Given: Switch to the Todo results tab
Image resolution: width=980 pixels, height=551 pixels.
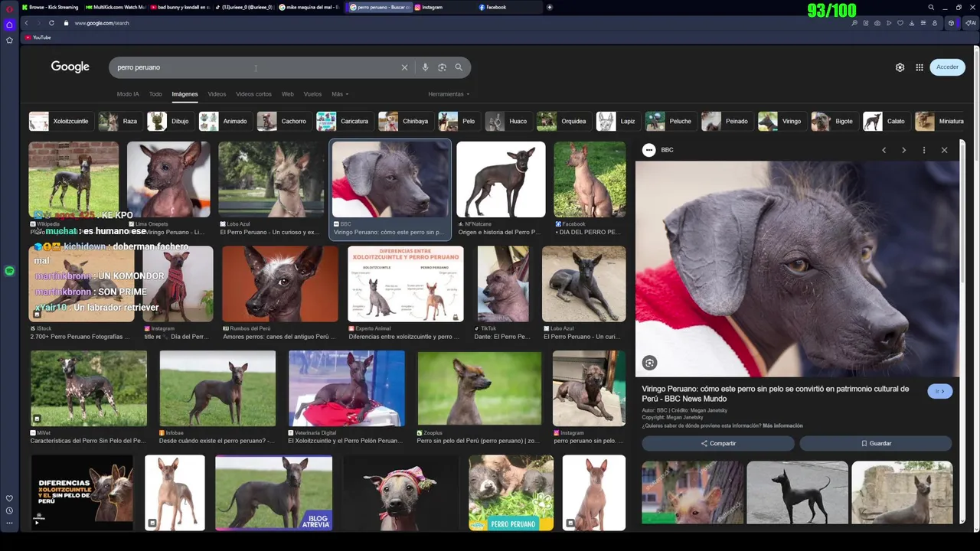Looking at the screenshot, I should click(x=155, y=94).
